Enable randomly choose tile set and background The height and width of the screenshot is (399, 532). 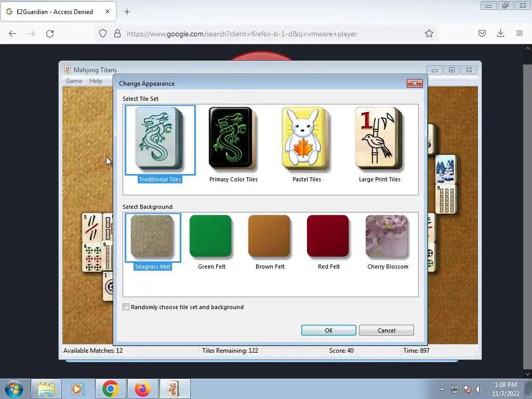pyautogui.click(x=126, y=307)
